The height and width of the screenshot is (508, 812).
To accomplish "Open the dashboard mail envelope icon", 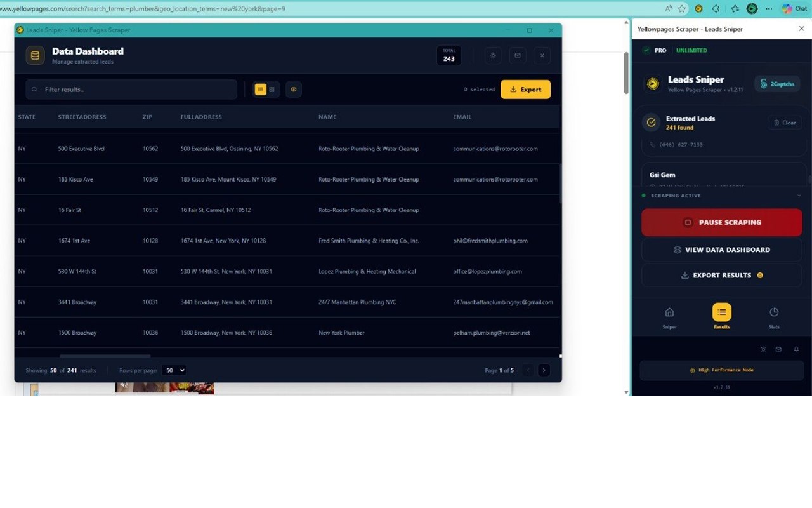I will point(518,55).
